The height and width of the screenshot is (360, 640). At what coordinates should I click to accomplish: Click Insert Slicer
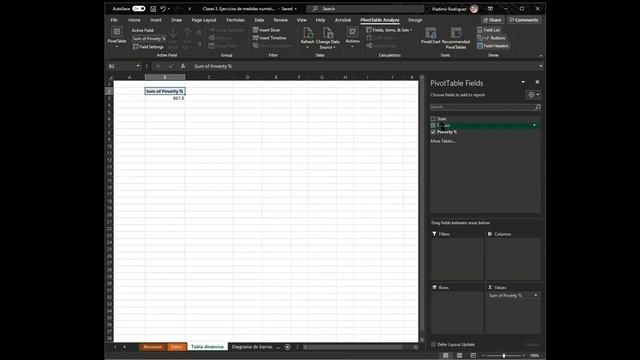point(267,30)
